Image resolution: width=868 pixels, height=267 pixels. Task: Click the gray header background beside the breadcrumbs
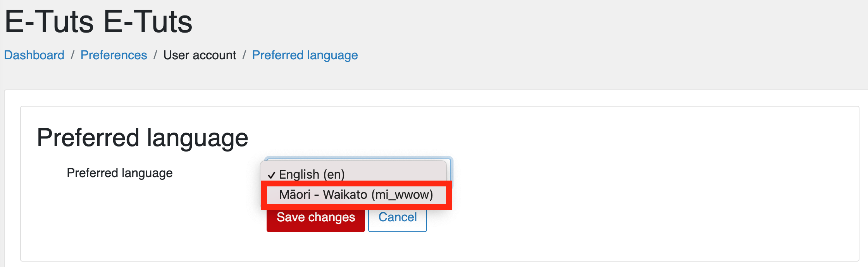point(581,55)
